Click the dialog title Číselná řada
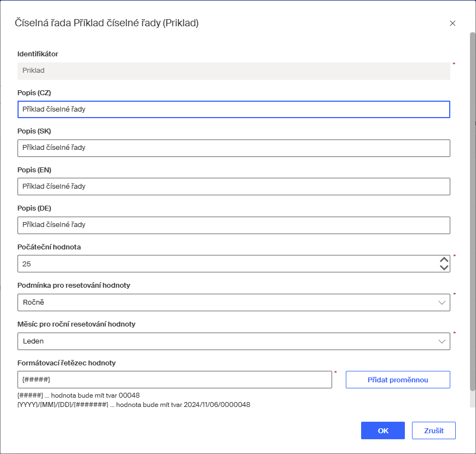This screenshot has width=476, height=454. (107, 23)
